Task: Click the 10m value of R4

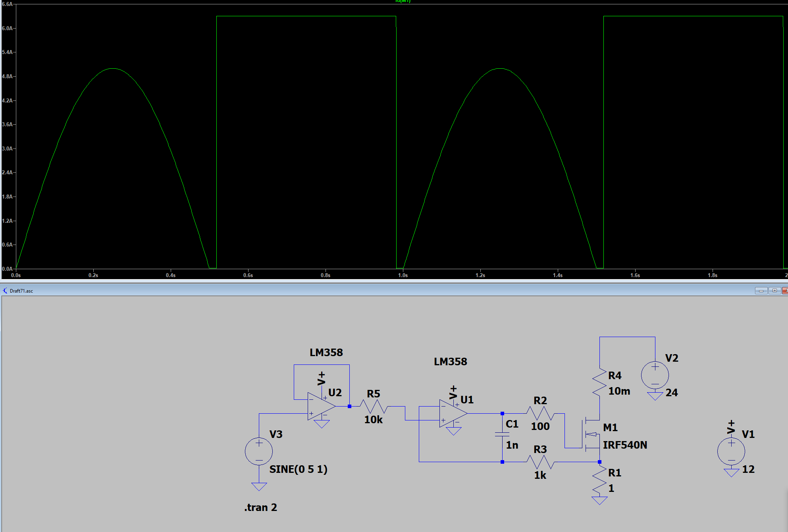Action: 619,391
